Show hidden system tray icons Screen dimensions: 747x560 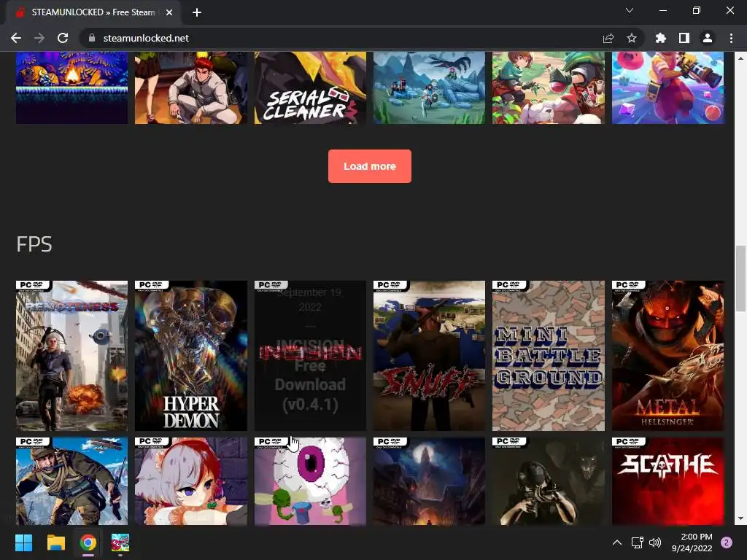(617, 542)
